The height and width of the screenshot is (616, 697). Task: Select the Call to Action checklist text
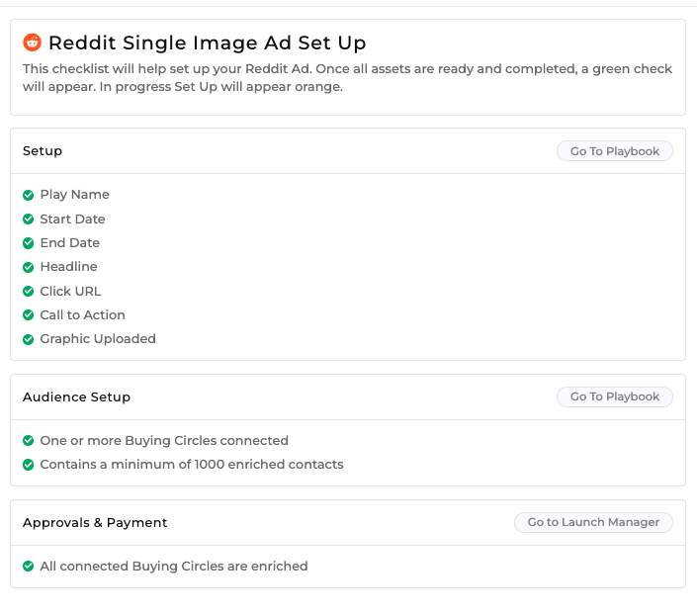tap(83, 315)
